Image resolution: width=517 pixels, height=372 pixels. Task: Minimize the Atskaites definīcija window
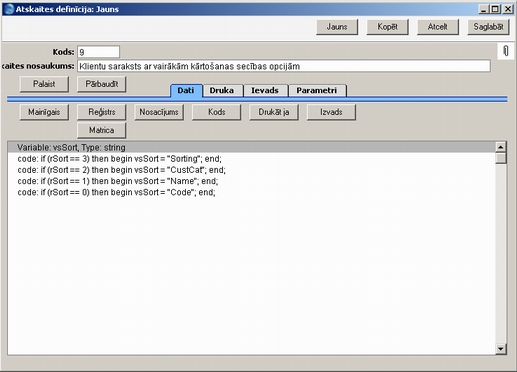point(484,9)
